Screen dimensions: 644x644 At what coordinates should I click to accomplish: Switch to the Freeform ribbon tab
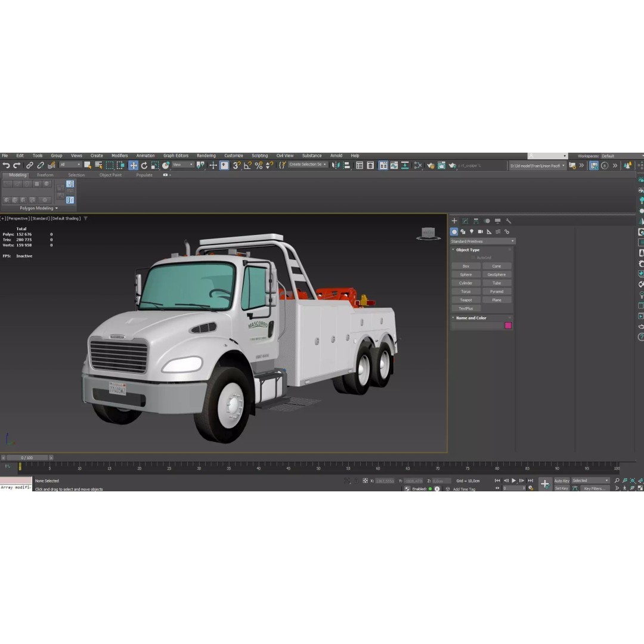(45, 175)
